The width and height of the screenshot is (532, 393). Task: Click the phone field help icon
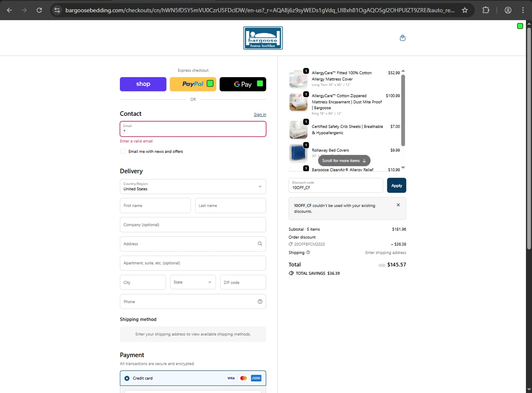pyautogui.click(x=260, y=301)
